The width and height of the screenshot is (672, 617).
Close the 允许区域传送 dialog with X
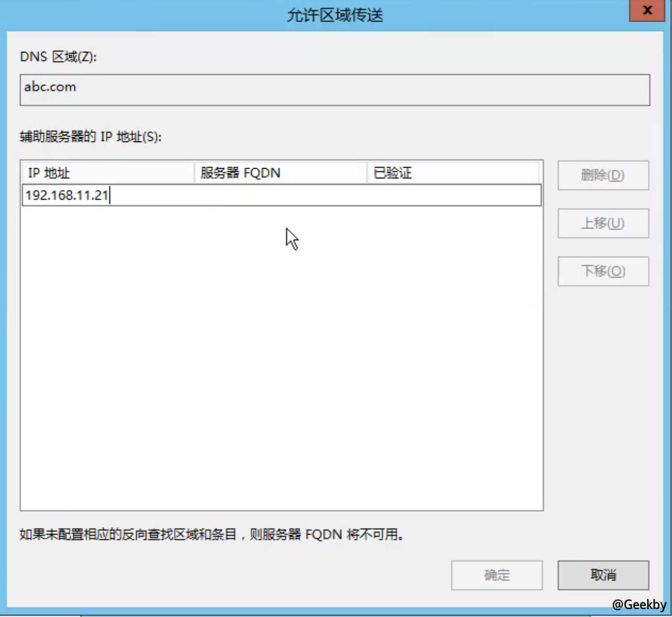pyautogui.click(x=647, y=10)
